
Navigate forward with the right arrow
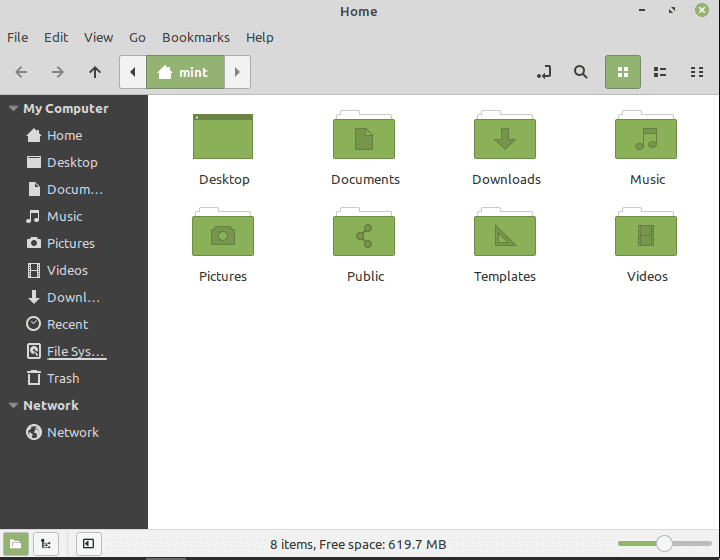[x=58, y=72]
